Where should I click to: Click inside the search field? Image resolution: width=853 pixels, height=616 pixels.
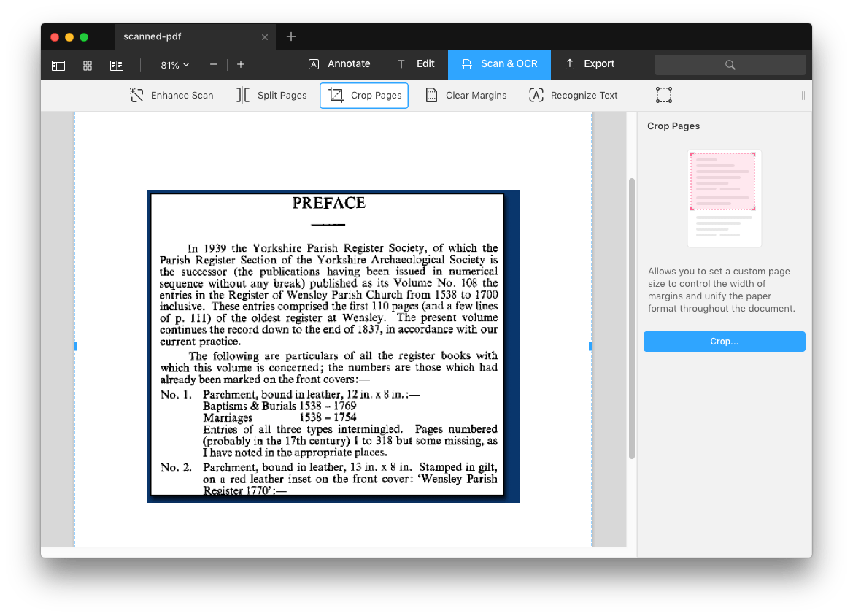coord(730,65)
